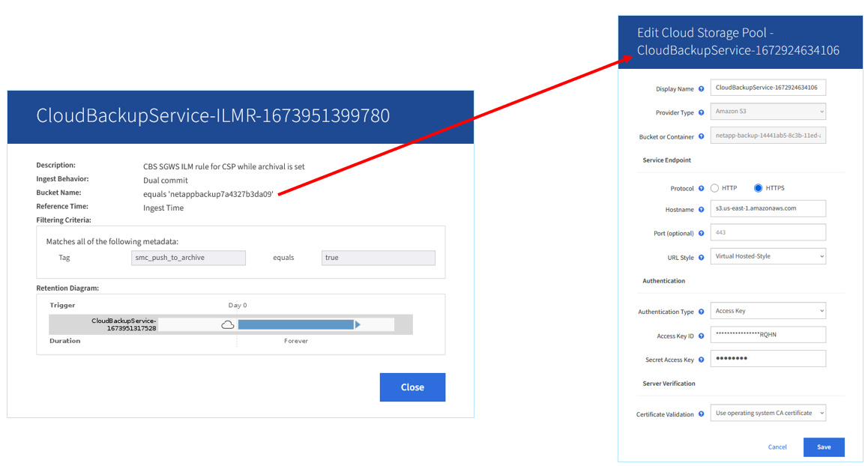Image resolution: width=868 pixels, height=466 pixels.
Task: Click the Display Name input field
Action: pos(768,88)
